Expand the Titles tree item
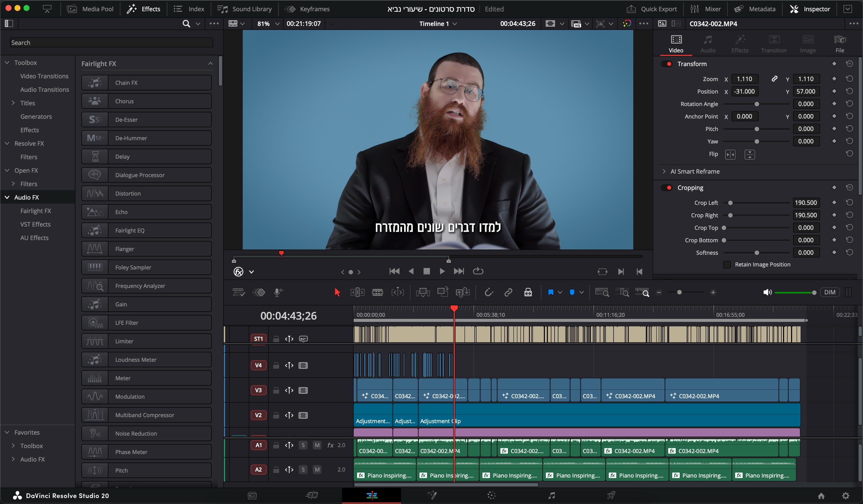This screenshot has width=863, height=504. coord(13,103)
